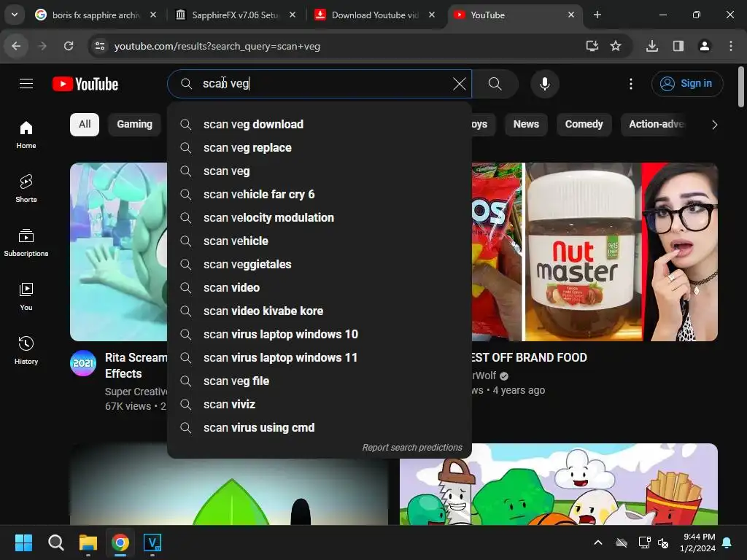Open a new browser tab
The width and height of the screenshot is (747, 560).
click(597, 15)
